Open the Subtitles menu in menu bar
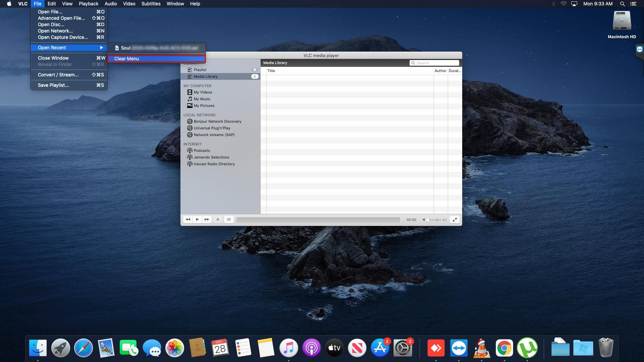Screen dimensions: 644x362 (x=151, y=4)
